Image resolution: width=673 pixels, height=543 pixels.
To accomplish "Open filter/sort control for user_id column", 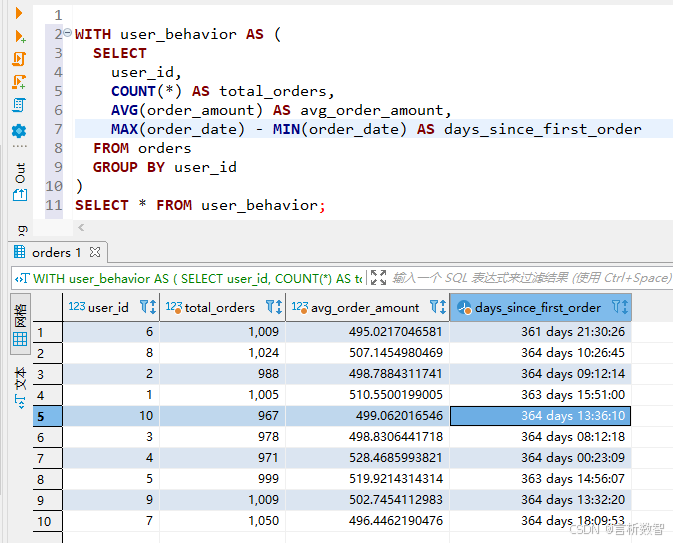I will coord(148,307).
